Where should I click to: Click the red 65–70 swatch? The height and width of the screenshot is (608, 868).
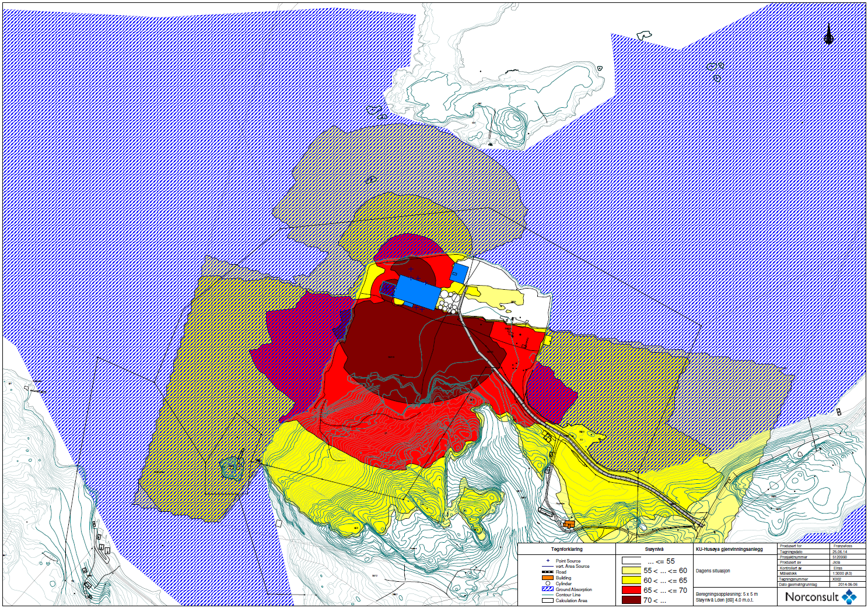(x=631, y=590)
